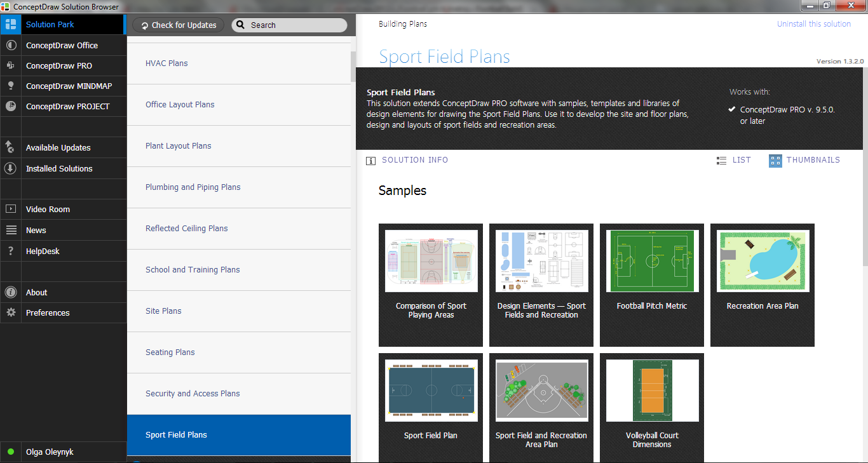This screenshot has height=463, width=868.
Task: Click the About info icon
Action: tap(10, 292)
